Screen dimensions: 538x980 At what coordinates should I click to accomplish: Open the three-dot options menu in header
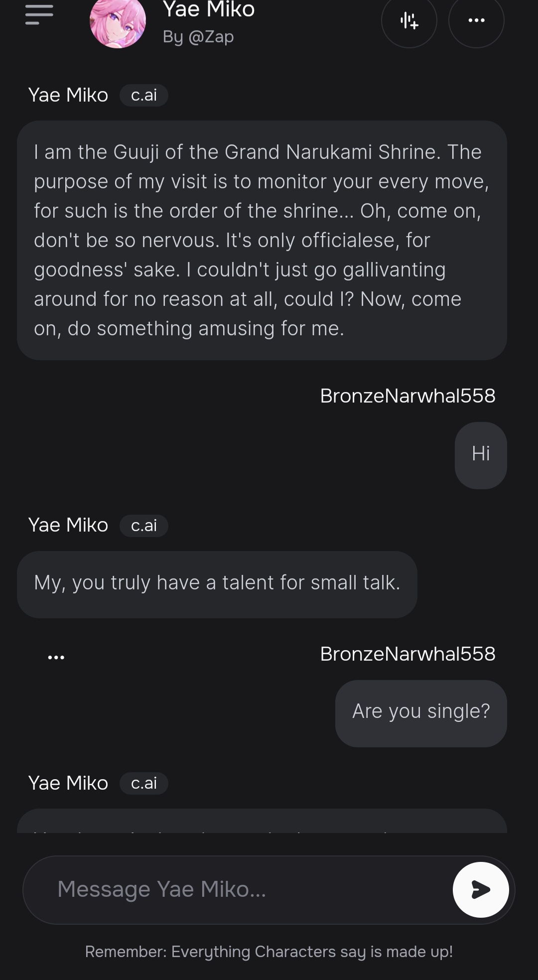point(476,21)
